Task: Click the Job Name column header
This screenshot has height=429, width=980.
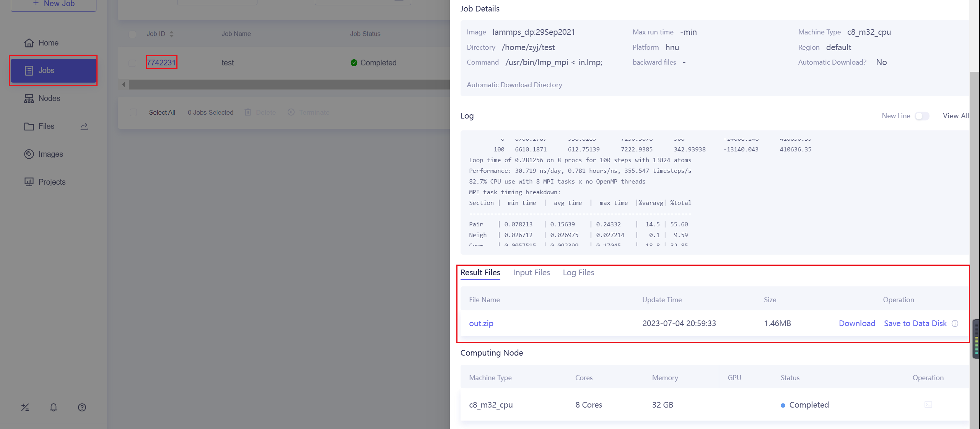Action: (236, 34)
